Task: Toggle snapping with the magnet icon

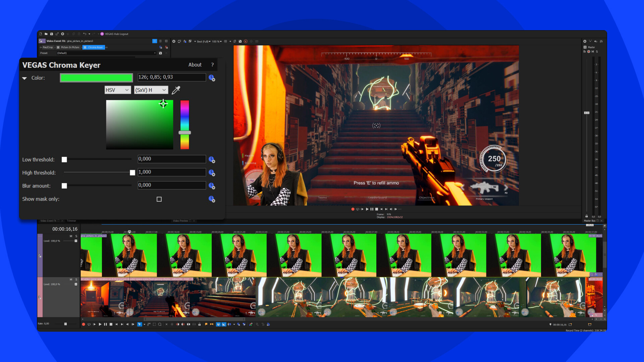Action: [218, 324]
